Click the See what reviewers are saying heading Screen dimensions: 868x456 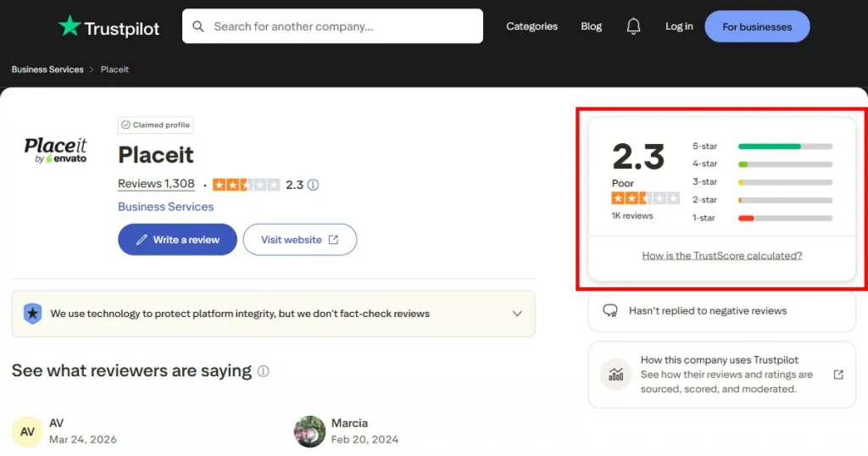tap(131, 370)
